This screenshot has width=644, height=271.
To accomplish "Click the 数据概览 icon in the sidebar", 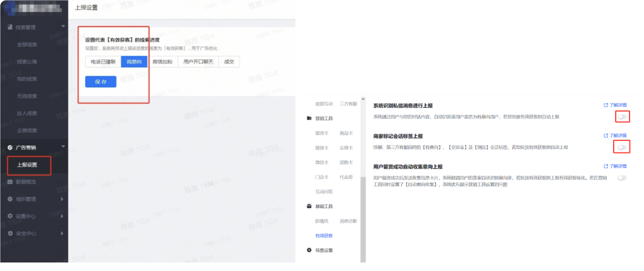I will pos(10,182).
